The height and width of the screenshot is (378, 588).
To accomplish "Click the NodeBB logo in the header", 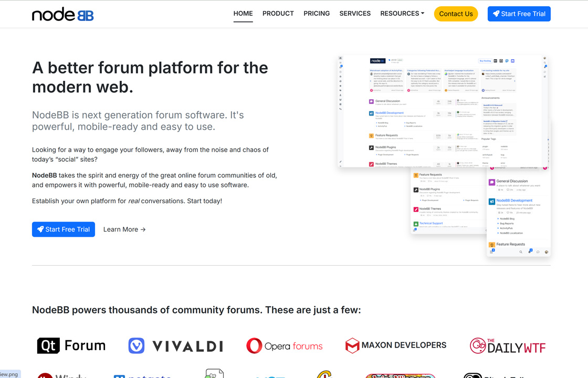I will pos(62,14).
